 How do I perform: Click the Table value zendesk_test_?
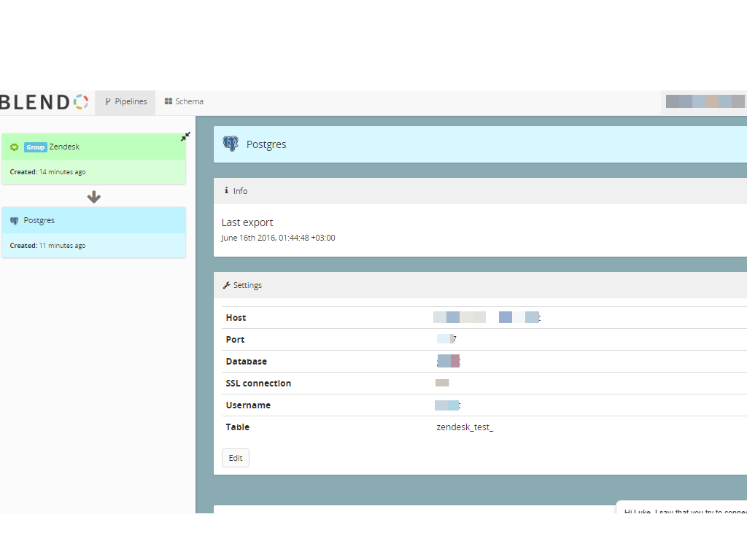(465, 427)
